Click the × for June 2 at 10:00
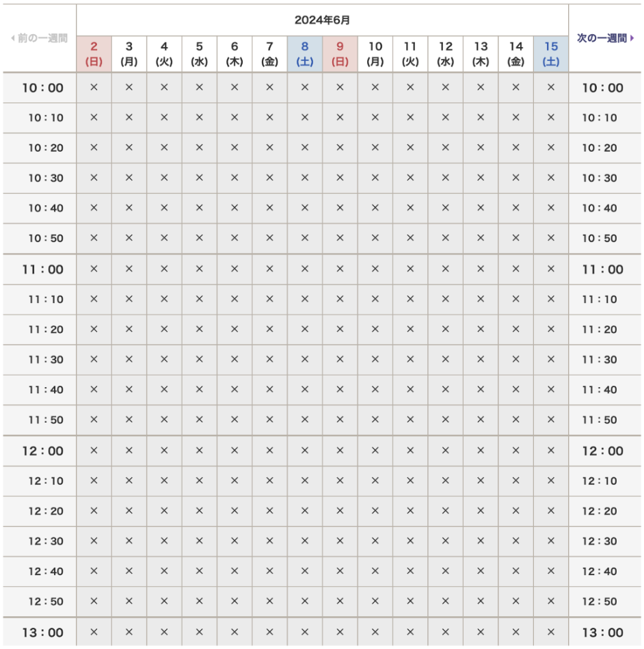Image resolution: width=644 pixels, height=649 pixels. (x=94, y=88)
